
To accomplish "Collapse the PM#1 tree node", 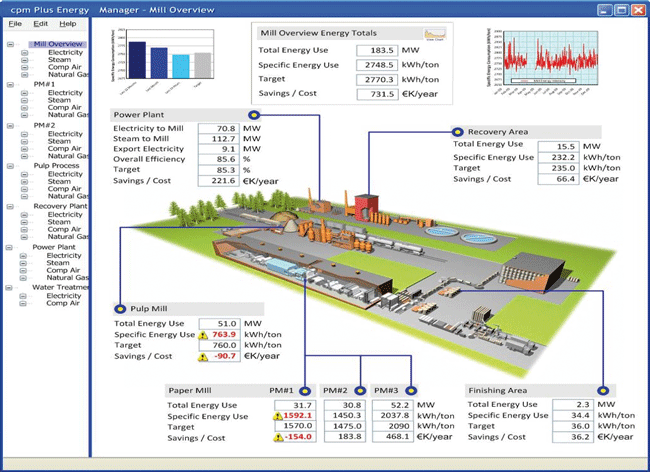I will pyautogui.click(x=10, y=85).
